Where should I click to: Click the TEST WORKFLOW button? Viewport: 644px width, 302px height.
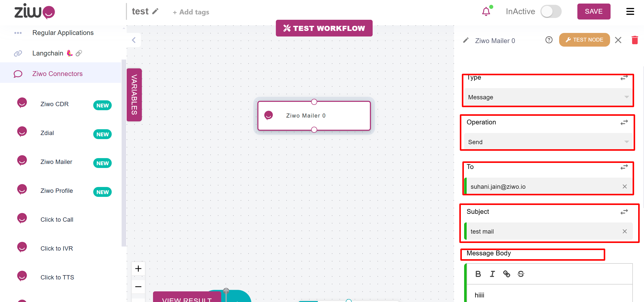tap(324, 28)
